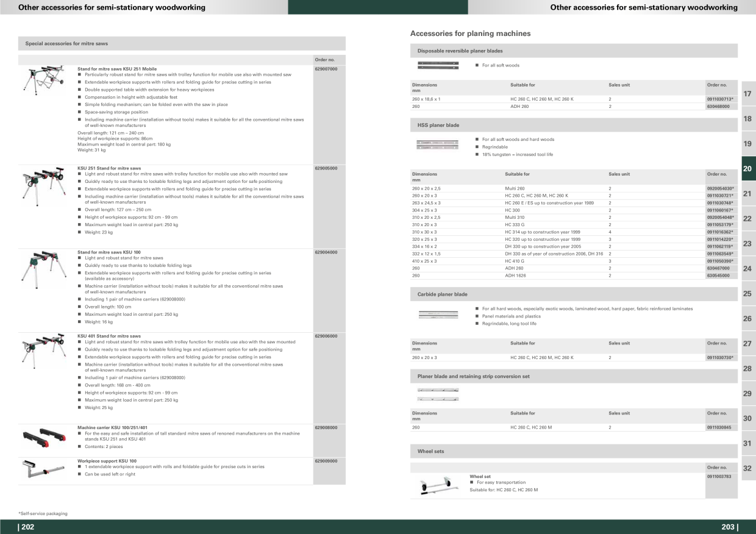Select order number 0911050390* for HC 410 G

pyautogui.click(x=721, y=261)
